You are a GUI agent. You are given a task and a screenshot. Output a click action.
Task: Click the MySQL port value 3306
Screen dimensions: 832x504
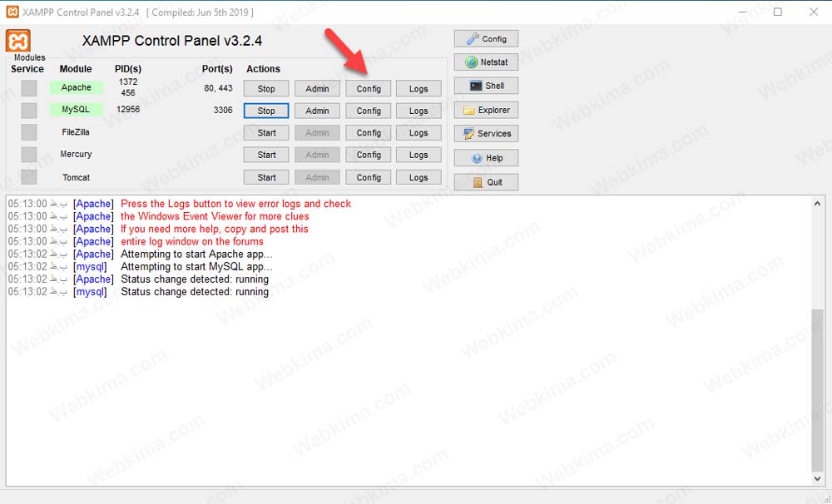(223, 110)
